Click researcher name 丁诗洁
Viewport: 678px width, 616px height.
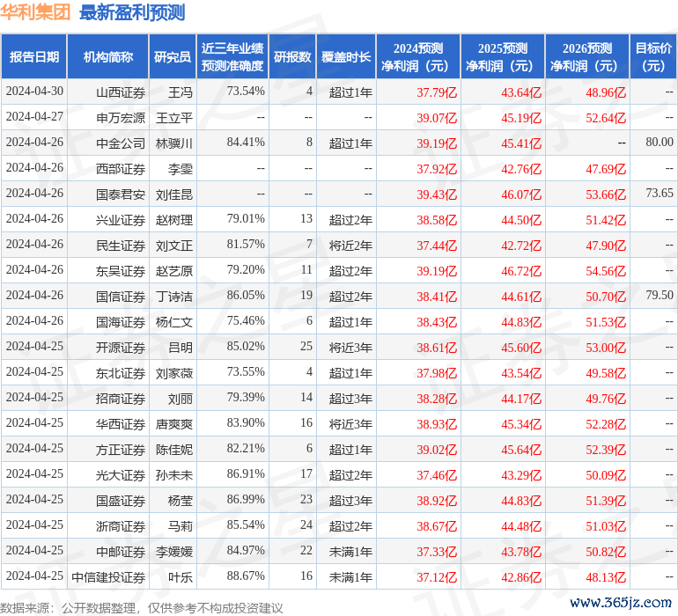click(x=174, y=297)
